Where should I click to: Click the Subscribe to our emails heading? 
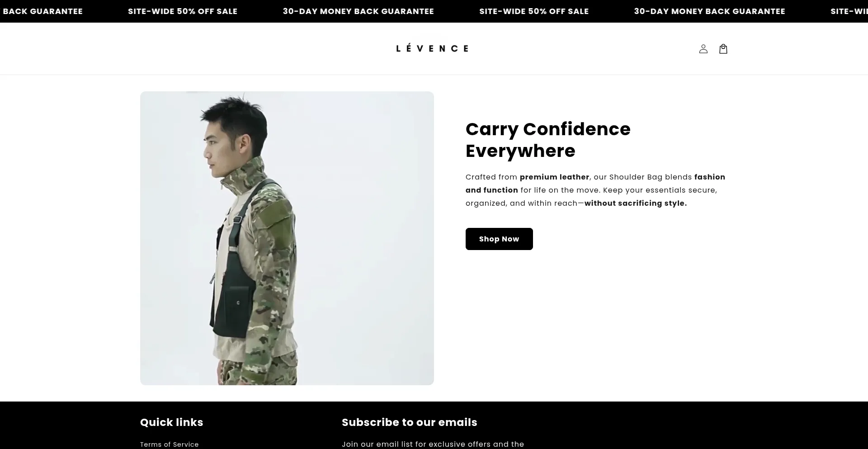click(410, 422)
